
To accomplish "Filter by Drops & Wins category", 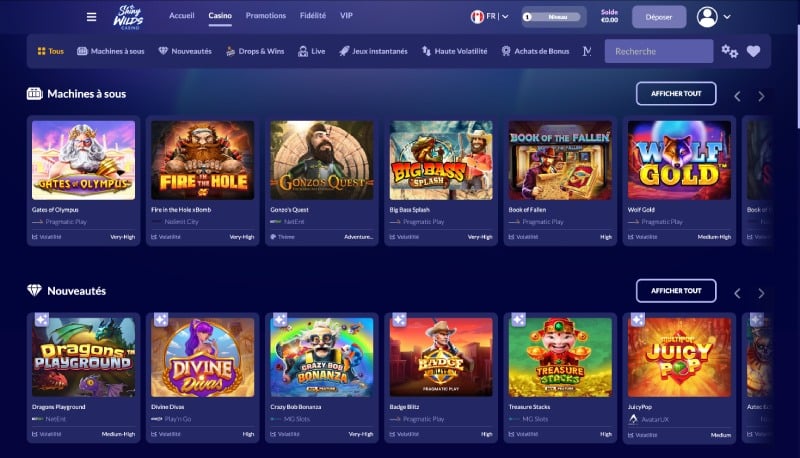I will [x=255, y=51].
